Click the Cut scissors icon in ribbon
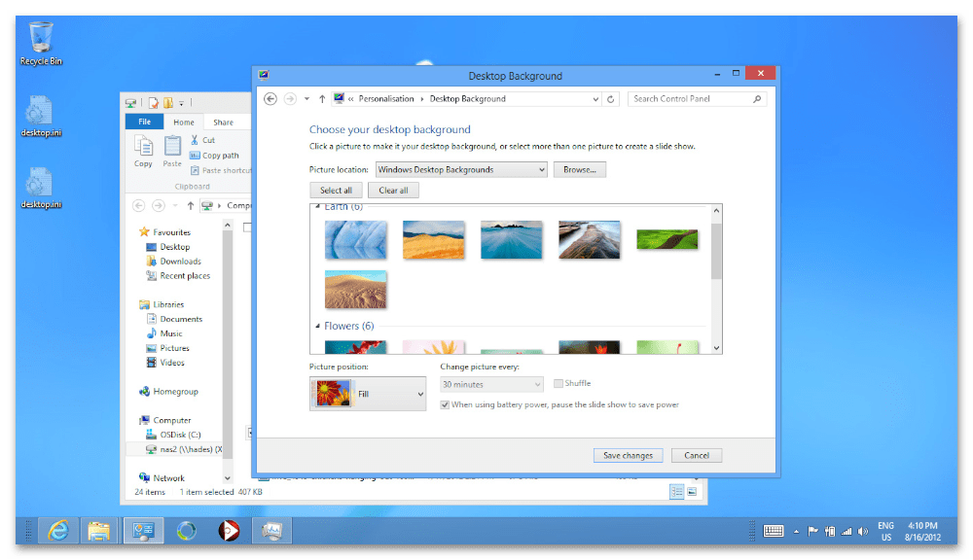The width and height of the screenshot is (973, 560). 194,140
